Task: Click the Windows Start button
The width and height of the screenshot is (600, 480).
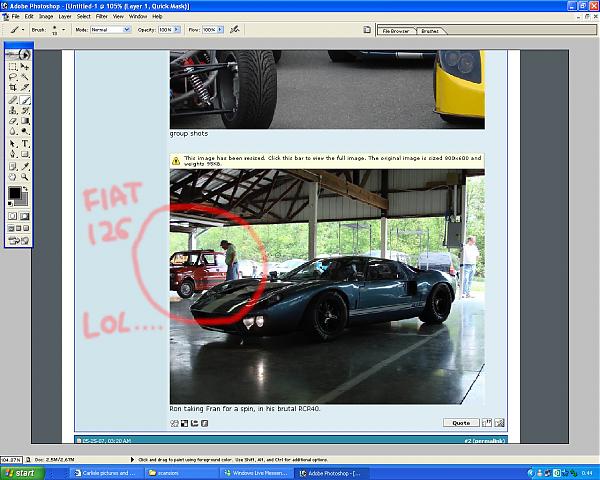Action: pos(21,473)
